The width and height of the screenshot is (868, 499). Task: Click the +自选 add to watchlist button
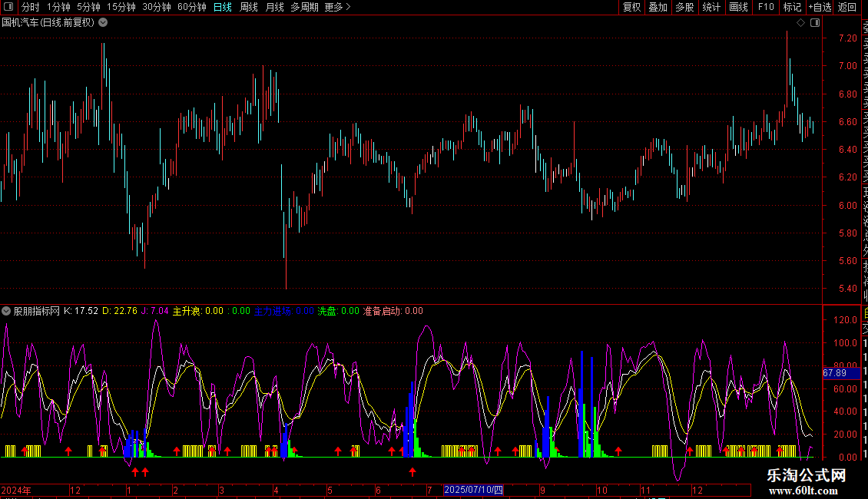(x=819, y=7)
